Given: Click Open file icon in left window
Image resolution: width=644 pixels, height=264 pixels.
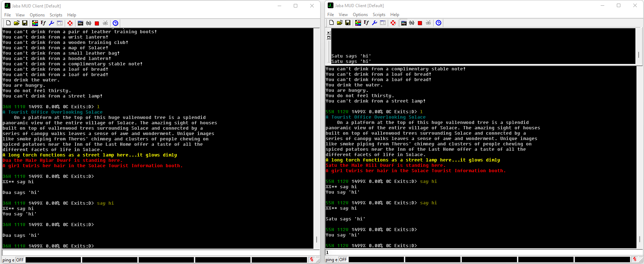Looking at the screenshot, I should click(16, 23).
